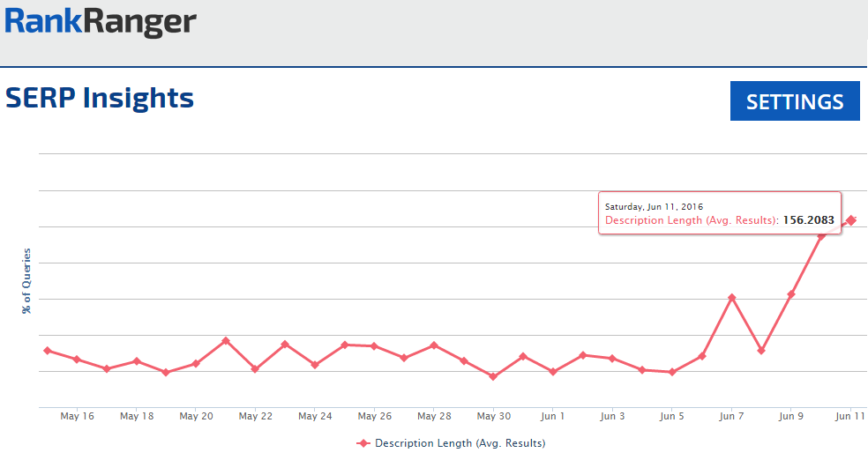Image resolution: width=868 pixels, height=460 pixels.
Task: Open the SETTINGS button
Action: pos(795,101)
